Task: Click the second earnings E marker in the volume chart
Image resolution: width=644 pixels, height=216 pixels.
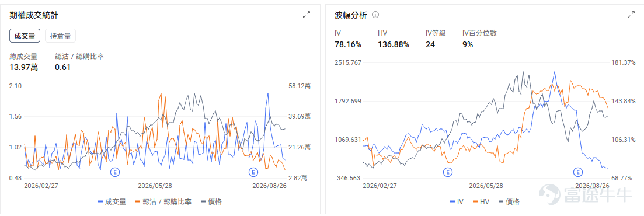Action: coord(253,172)
